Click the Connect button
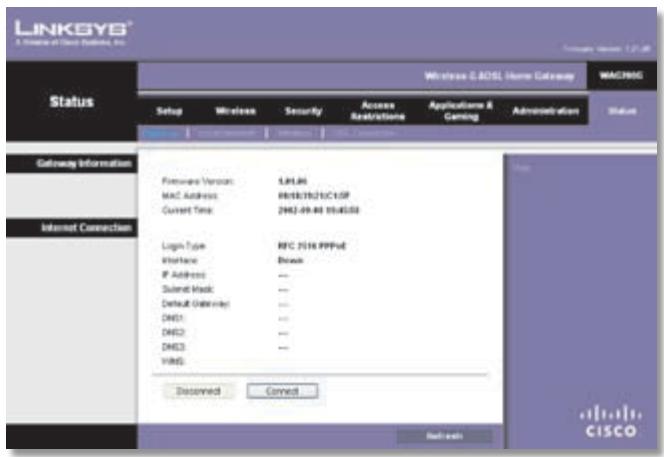Screen dimensions: 664x457 coord(282,391)
